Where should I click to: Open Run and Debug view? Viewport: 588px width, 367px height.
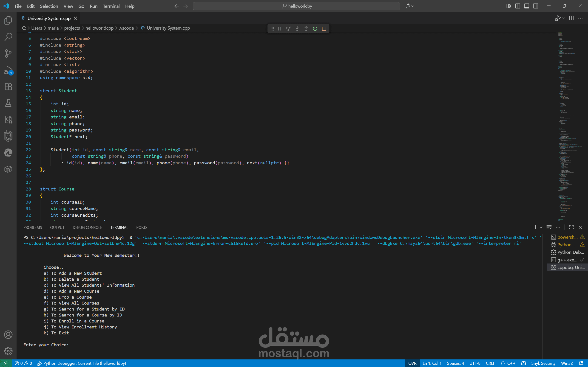point(8,70)
